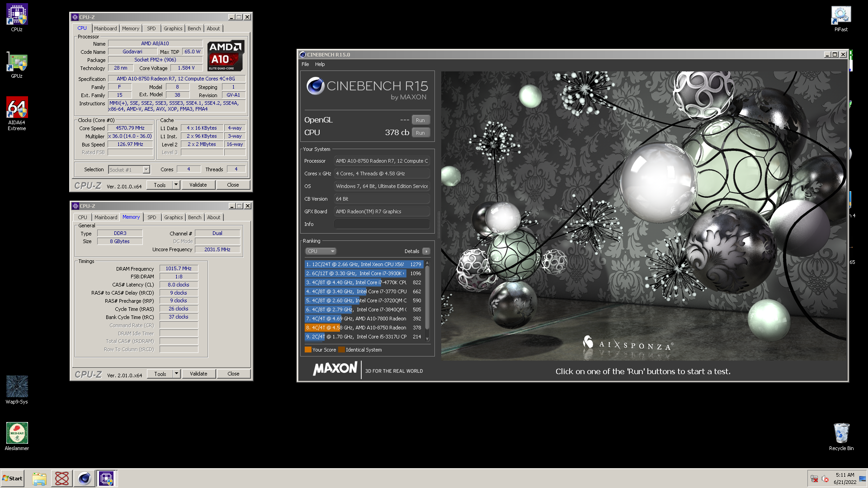
Task: Select ranking row 1 Intel Xeon X56
Action: click(364, 264)
